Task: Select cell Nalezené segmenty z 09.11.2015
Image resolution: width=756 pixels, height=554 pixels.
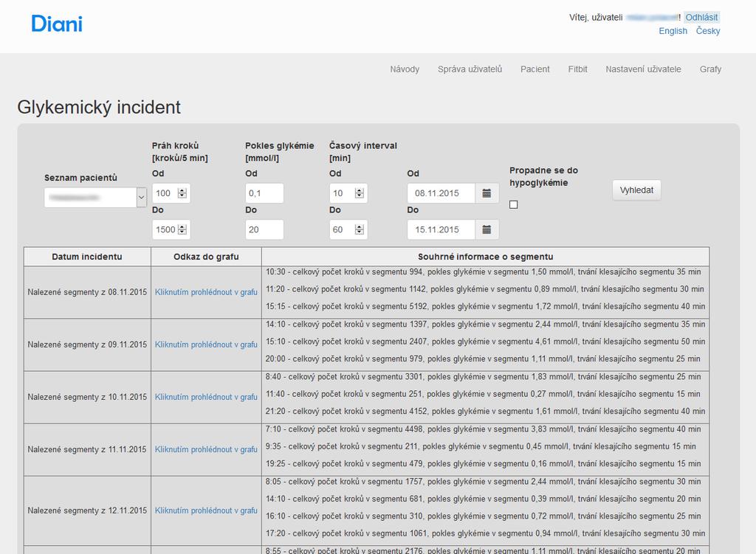Action: (x=87, y=344)
